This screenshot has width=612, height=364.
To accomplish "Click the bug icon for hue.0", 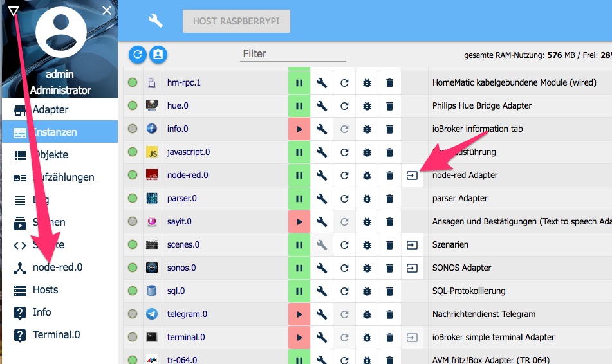I will 367,105.
